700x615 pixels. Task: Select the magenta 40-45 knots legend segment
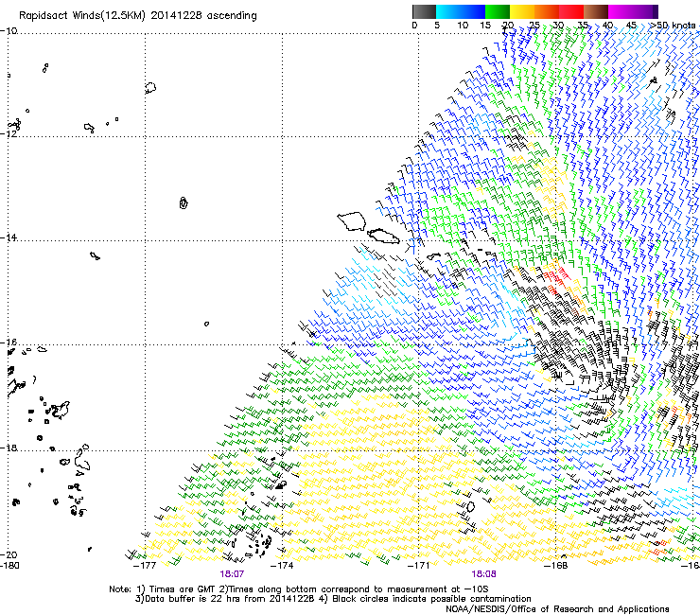[x=621, y=11]
